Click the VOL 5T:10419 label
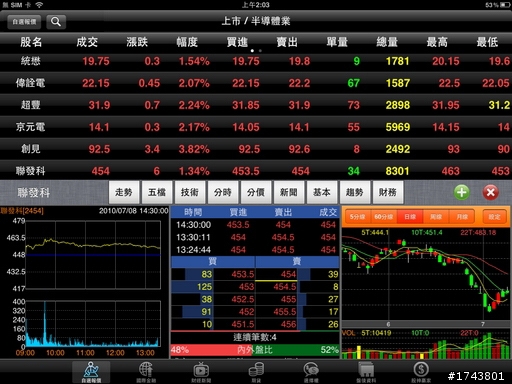Image resolution: width=512 pixels, height=384 pixels. (367, 333)
